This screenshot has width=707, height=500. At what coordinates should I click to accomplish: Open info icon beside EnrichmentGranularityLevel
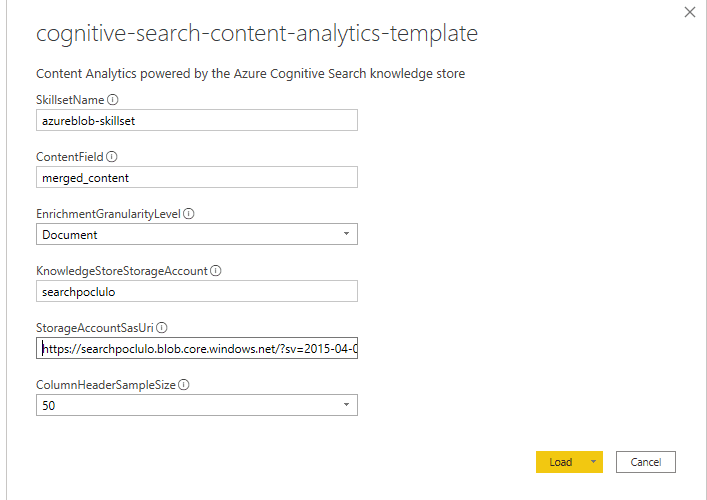189,214
